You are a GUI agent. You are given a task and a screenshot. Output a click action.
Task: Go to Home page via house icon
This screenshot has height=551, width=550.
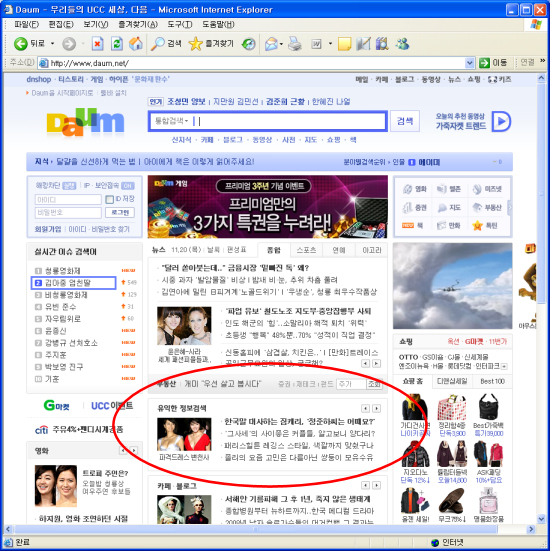(x=136, y=44)
